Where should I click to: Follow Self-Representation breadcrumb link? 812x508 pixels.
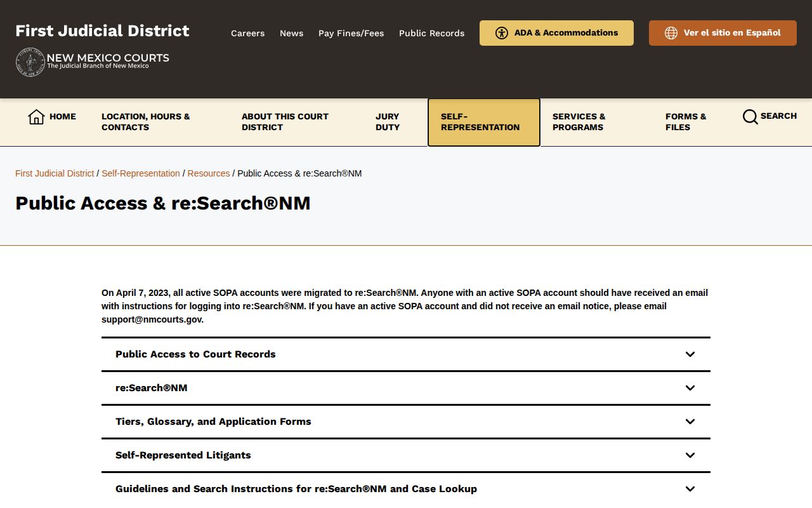tap(141, 173)
